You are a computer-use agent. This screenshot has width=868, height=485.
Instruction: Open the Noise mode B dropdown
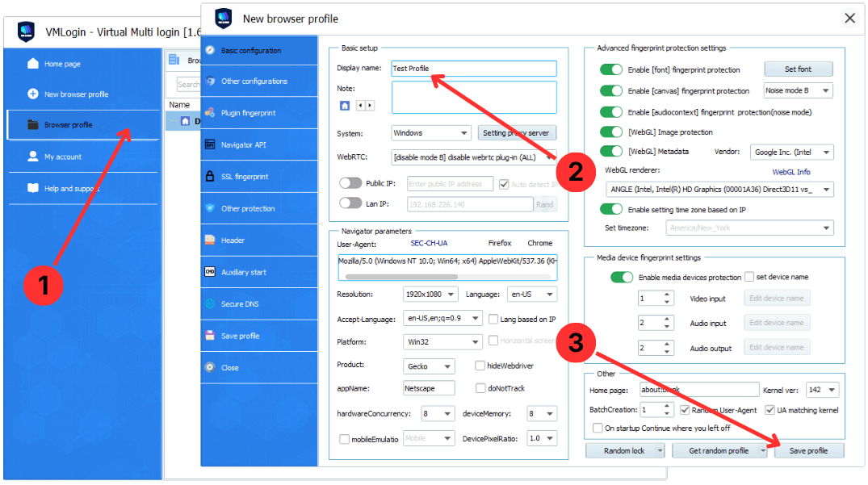798,90
